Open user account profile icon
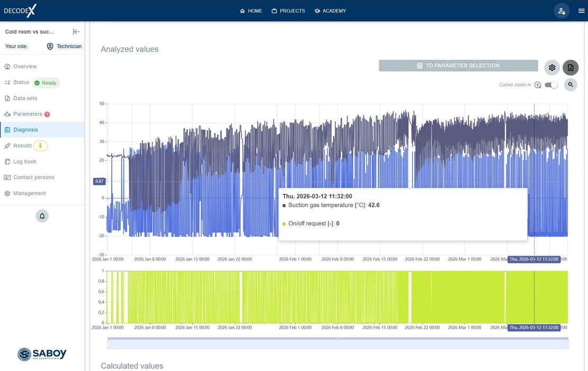Viewport: 588px width, 371px height. (562, 11)
